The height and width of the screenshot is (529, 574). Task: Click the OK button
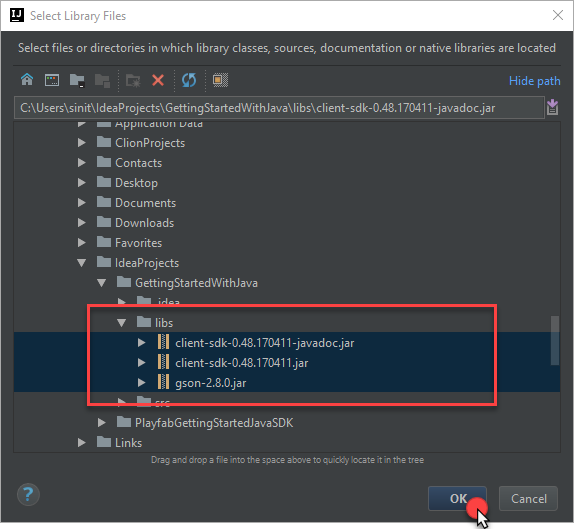click(457, 498)
